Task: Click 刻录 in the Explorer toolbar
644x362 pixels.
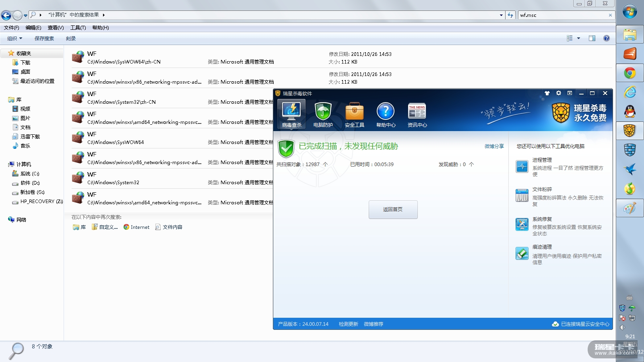Action: 71,39
